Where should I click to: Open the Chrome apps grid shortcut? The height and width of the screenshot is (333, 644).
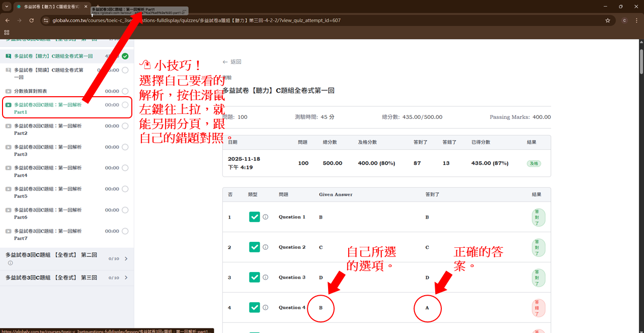(x=7, y=32)
